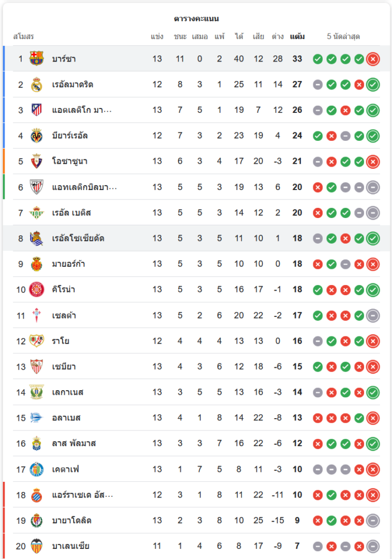Select the คิโรน่า team name
This screenshot has width=392, height=559.
pos(64,290)
